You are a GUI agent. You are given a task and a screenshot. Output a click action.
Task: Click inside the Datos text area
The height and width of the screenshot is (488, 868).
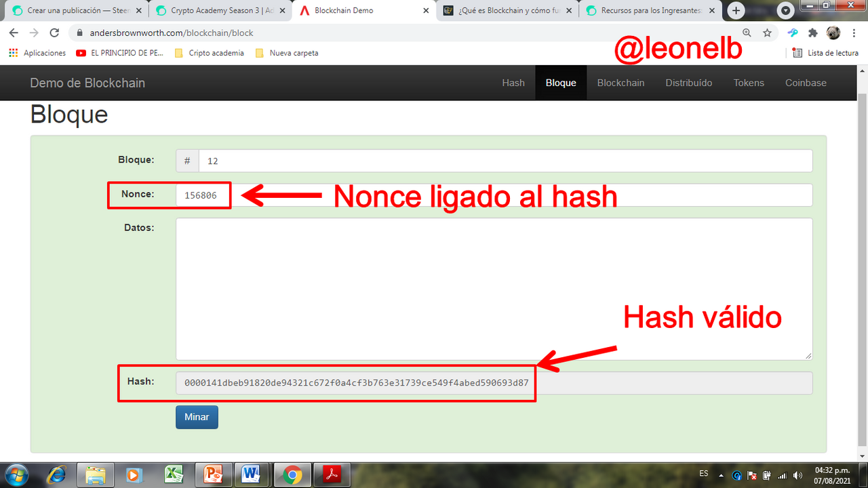coord(494,289)
